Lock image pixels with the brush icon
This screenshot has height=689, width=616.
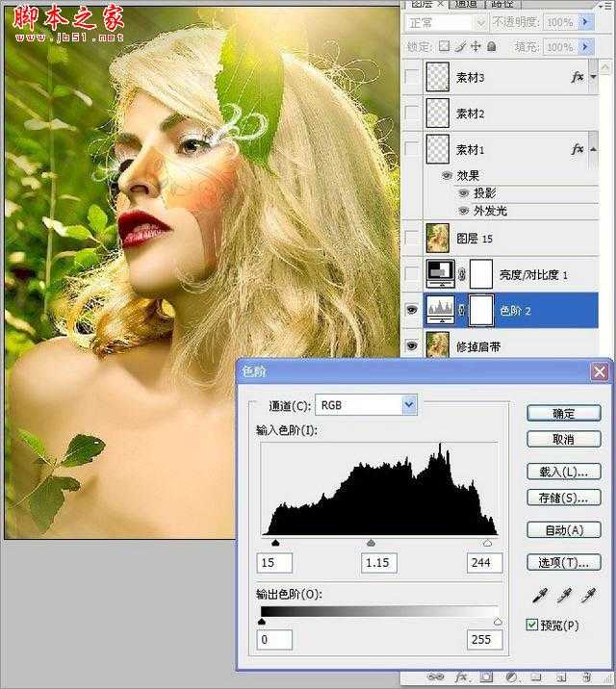coord(460,46)
